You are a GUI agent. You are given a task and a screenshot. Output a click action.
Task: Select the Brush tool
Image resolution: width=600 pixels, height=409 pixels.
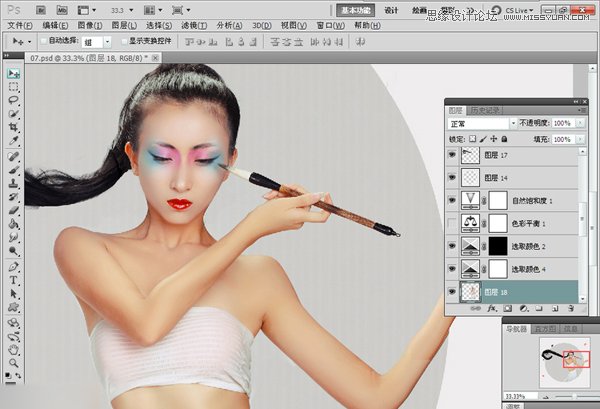point(13,170)
